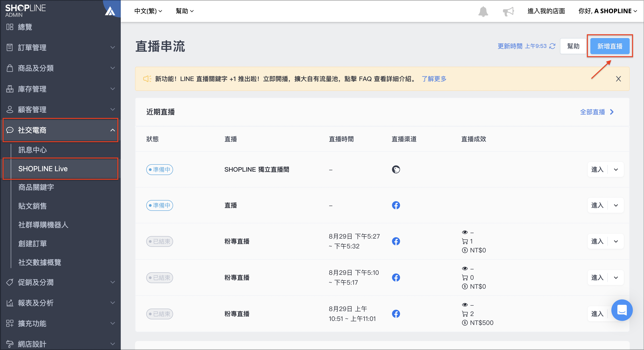
Task: Open 創建訂單 sidebar item
Action: (x=32, y=243)
